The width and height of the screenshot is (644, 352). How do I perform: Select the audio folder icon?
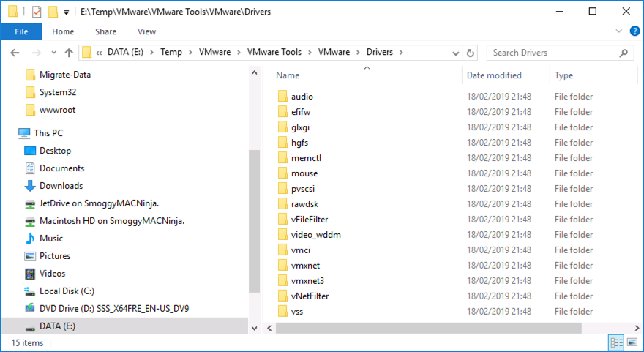point(282,97)
